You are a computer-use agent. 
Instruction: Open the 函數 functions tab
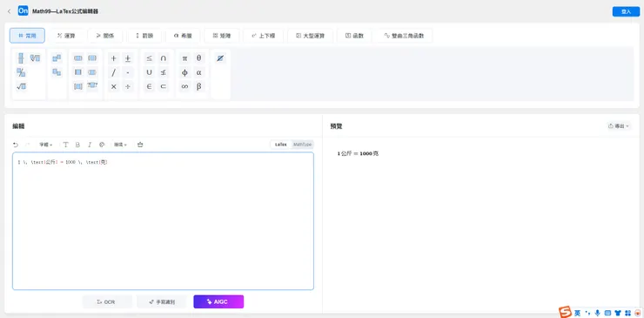(x=354, y=36)
